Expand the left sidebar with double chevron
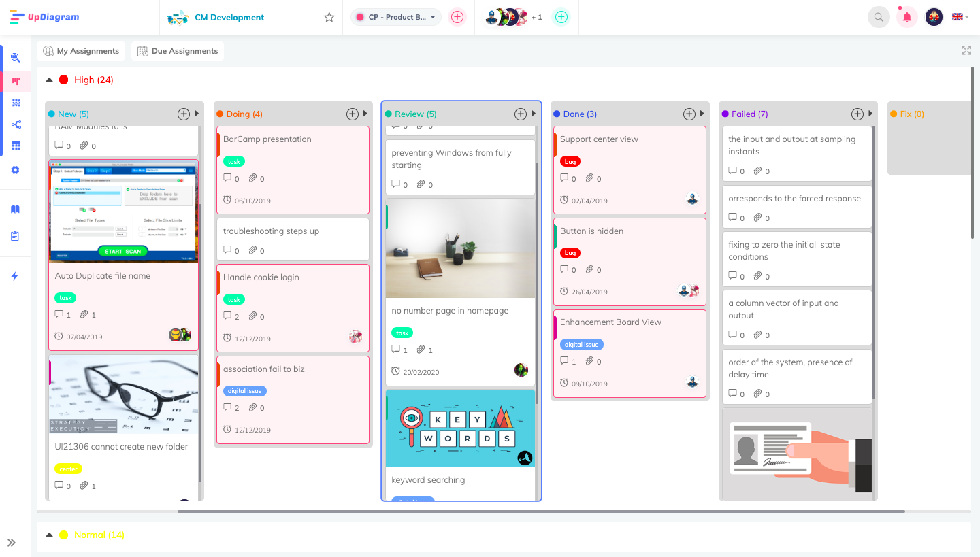 (x=12, y=543)
